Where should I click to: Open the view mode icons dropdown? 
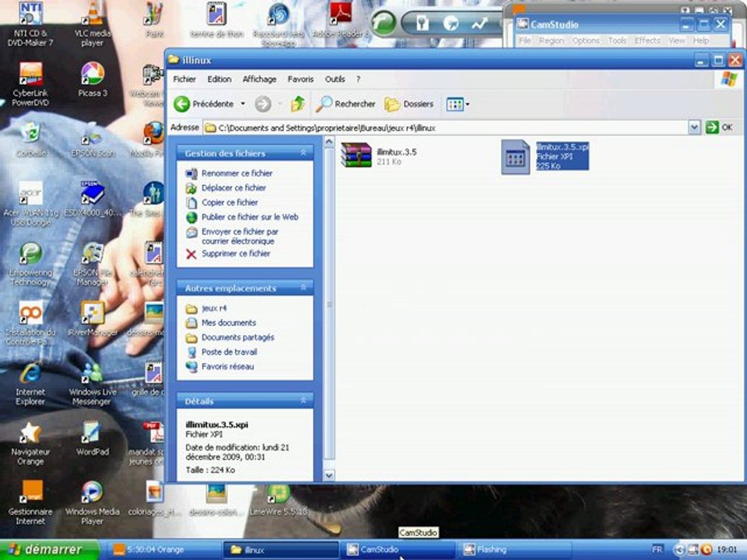[458, 103]
